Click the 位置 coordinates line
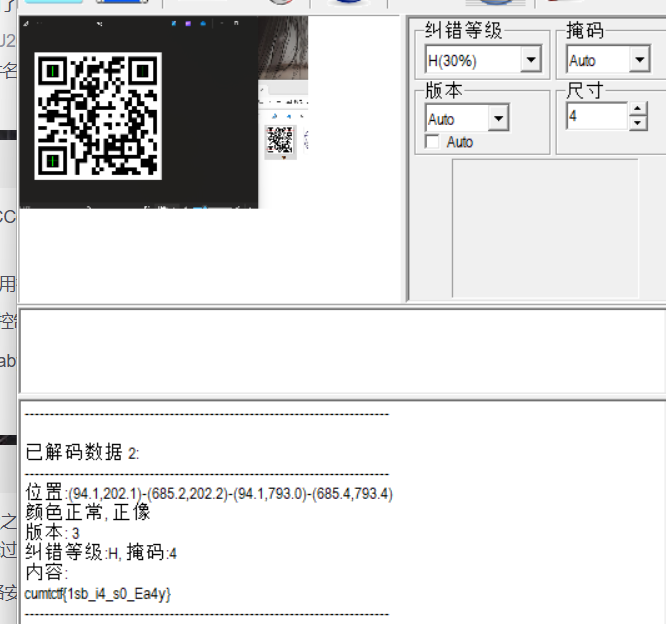 click(x=209, y=494)
